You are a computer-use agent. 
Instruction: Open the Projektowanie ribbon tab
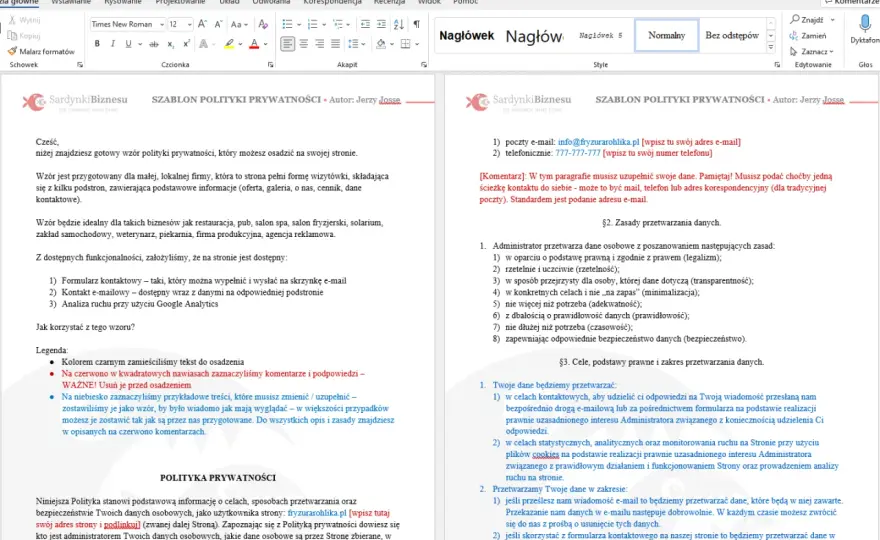180,2
